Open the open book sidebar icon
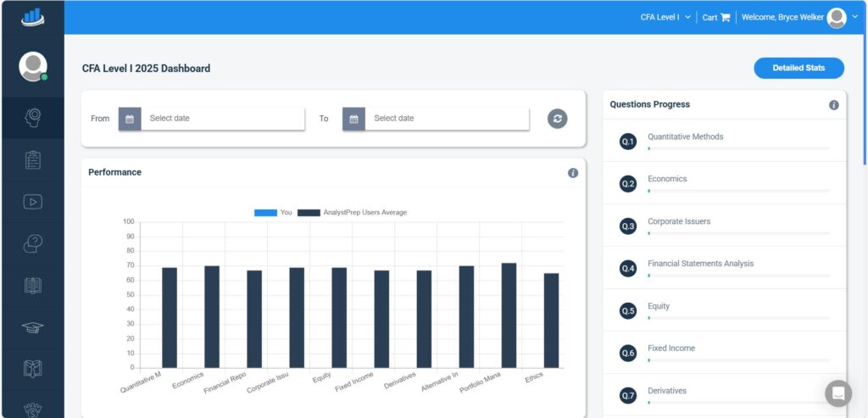The image size is (868, 418). 33,286
